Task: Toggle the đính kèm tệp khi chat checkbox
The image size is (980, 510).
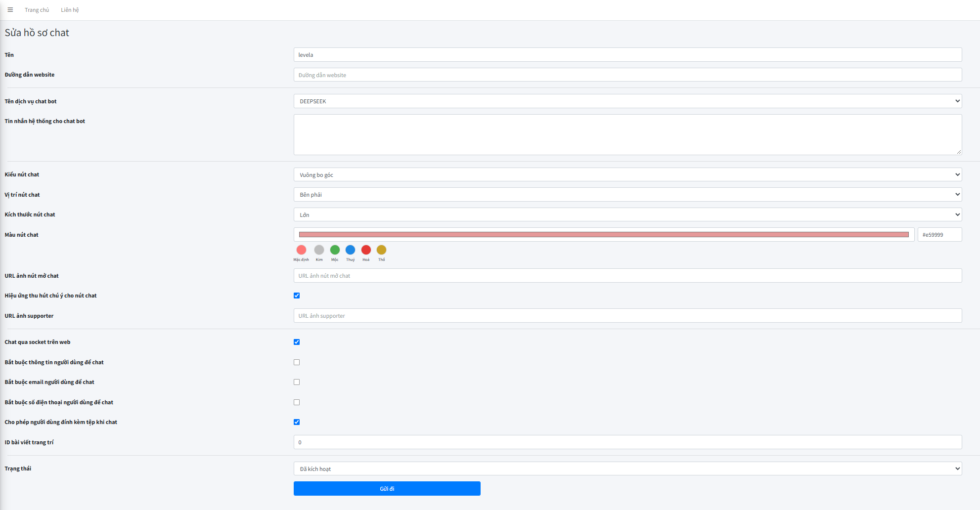Action: pos(297,422)
